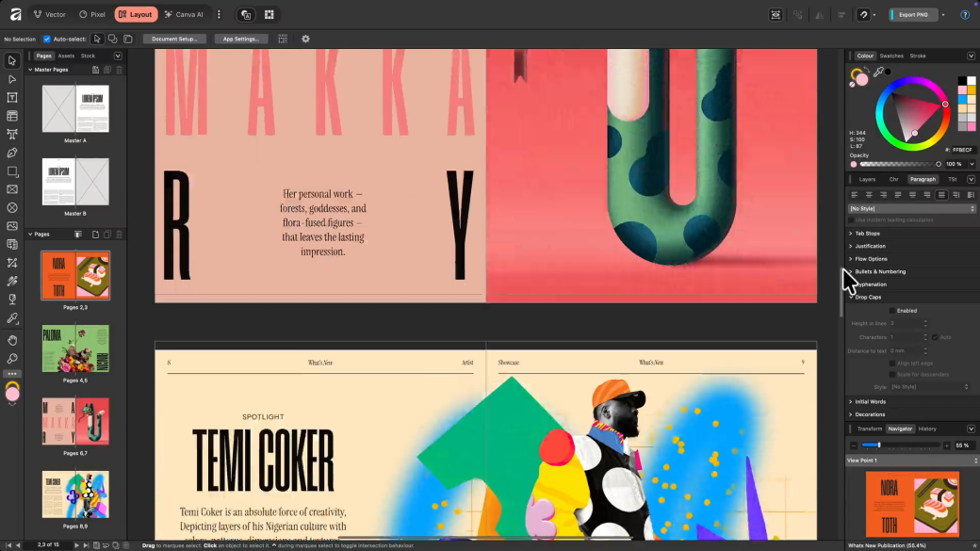Select the Move tool in the left toolbar

click(x=12, y=60)
